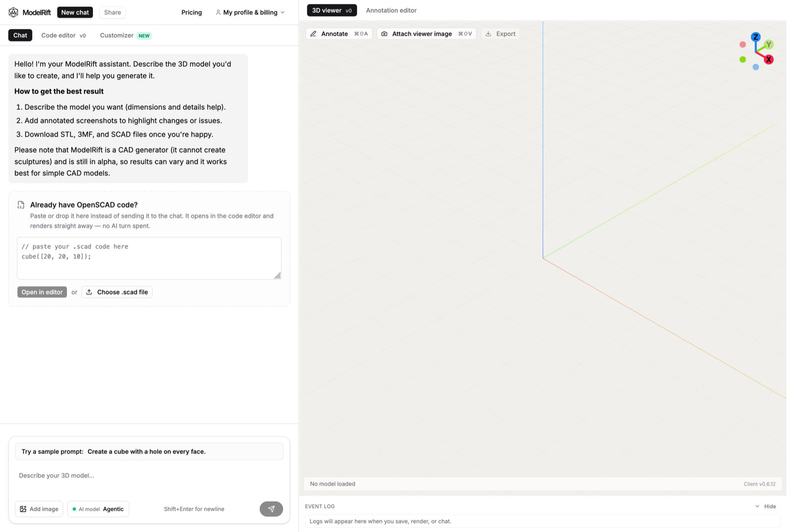The height and width of the screenshot is (532, 787).
Task: Open the Customizer tab
Action: point(125,35)
